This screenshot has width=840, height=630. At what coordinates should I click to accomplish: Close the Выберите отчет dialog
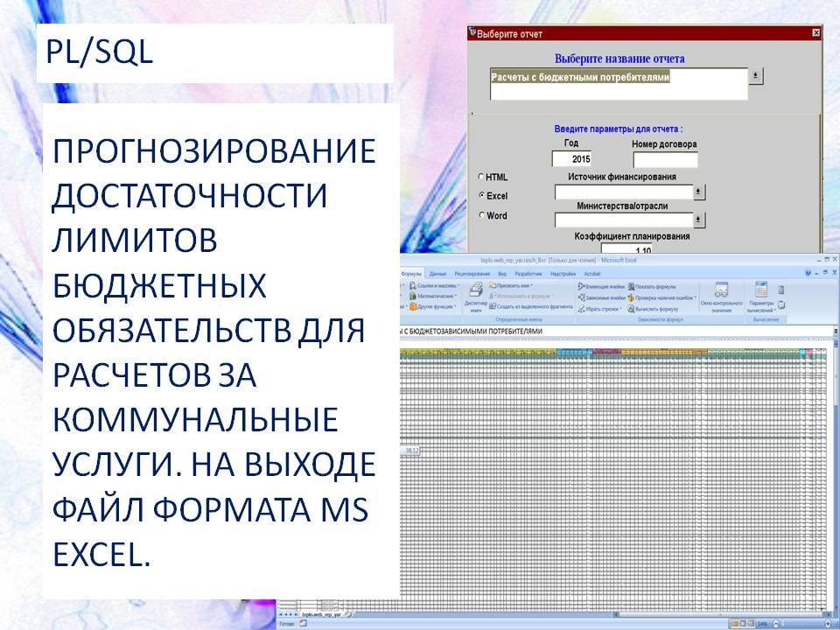815,33
